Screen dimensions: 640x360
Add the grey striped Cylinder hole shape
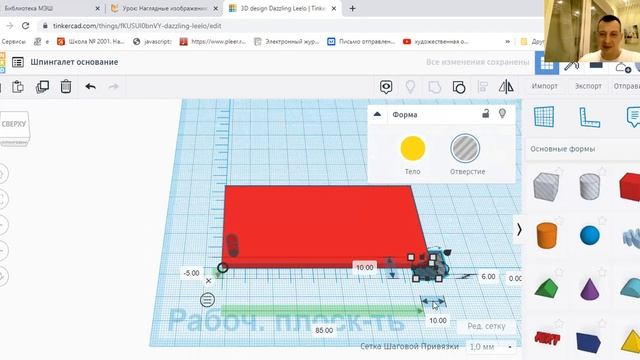pos(589,186)
